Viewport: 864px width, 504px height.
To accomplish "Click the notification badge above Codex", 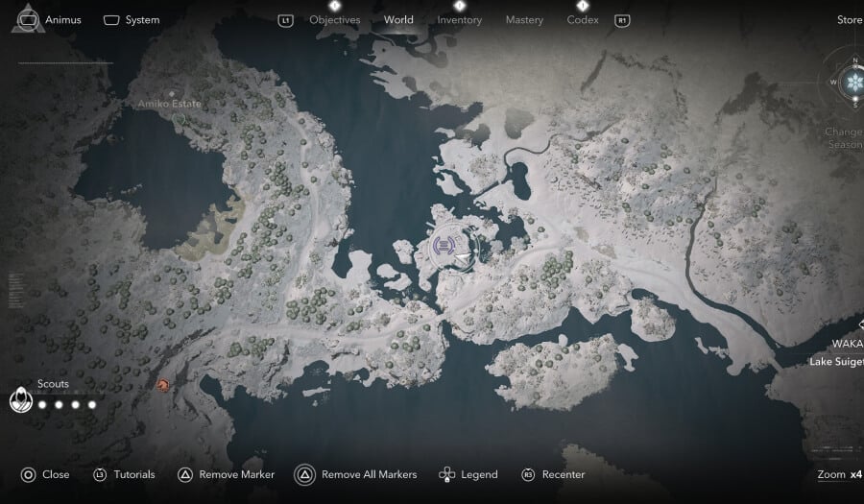I will click(x=583, y=6).
